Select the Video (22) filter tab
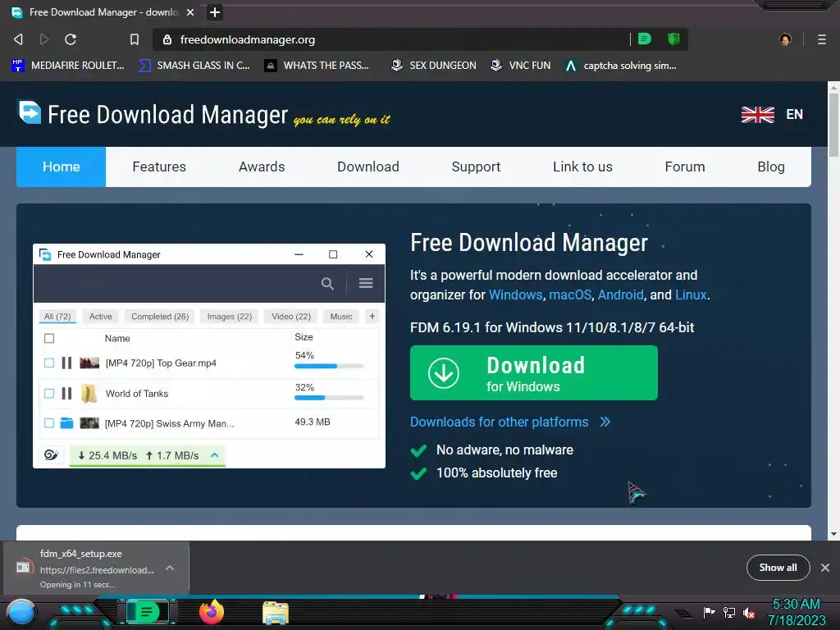Screen dimensions: 840x630 pos(291,317)
